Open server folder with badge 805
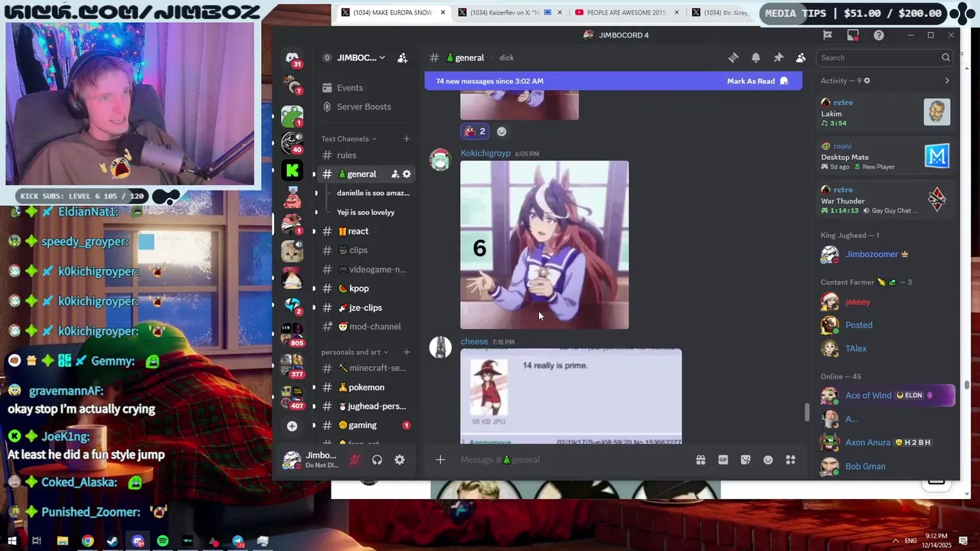980x551 pixels. 292,334
